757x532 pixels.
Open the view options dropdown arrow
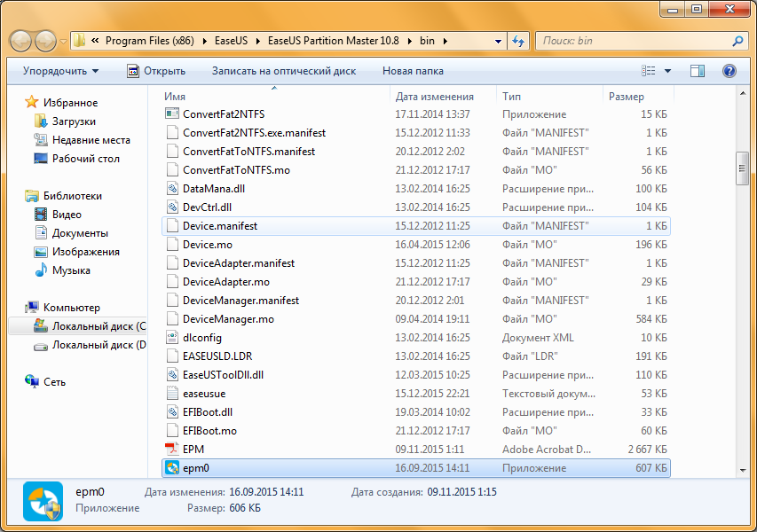pyautogui.click(x=667, y=72)
